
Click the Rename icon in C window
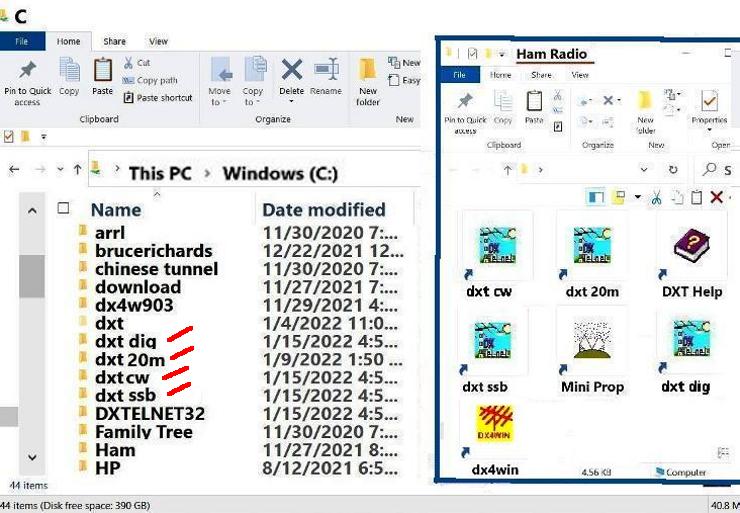click(x=326, y=70)
